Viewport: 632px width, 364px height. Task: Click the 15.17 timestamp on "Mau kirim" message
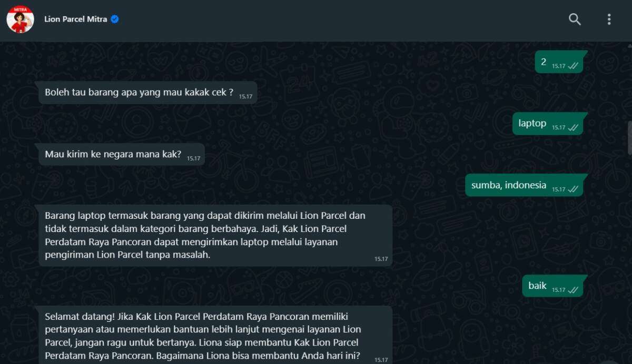click(193, 158)
